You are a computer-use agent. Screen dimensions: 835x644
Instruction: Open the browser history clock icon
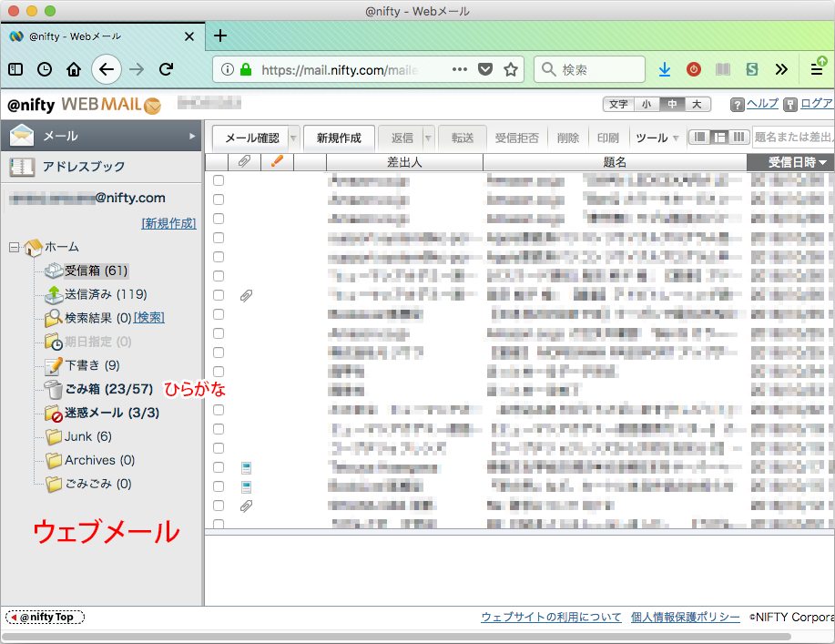pos(45,69)
